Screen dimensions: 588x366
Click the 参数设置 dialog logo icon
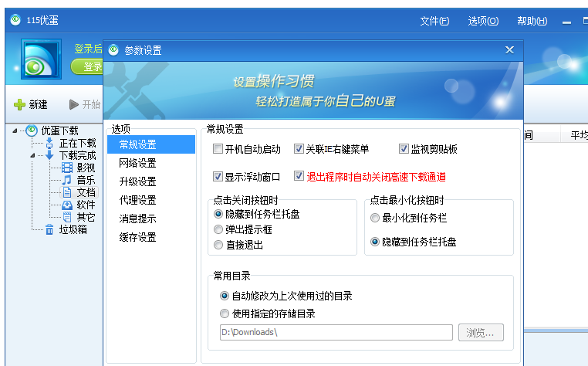point(113,50)
